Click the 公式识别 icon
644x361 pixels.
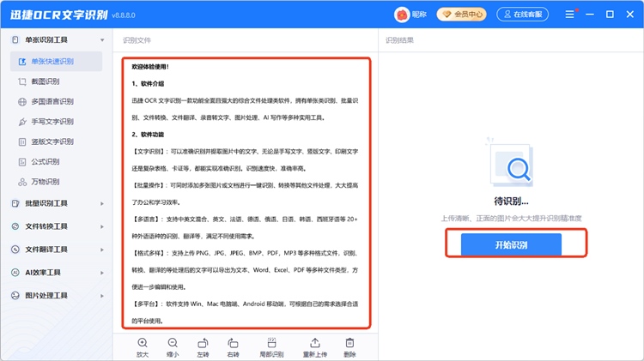tap(22, 162)
